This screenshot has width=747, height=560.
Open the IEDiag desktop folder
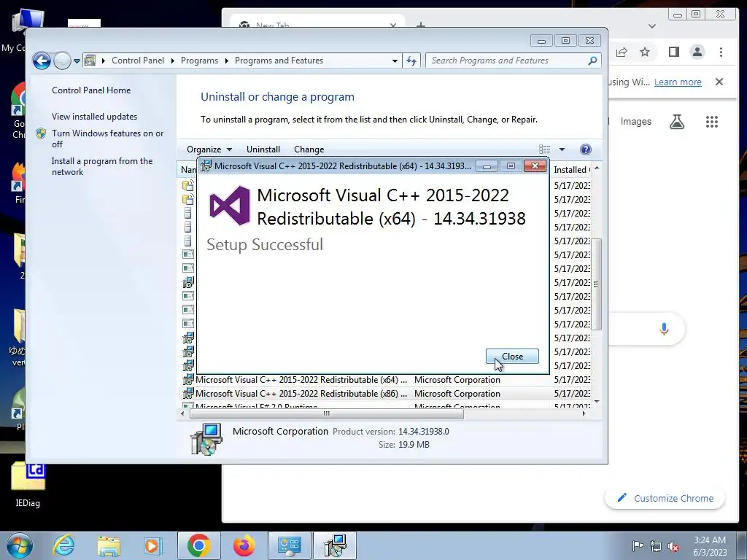(28, 485)
